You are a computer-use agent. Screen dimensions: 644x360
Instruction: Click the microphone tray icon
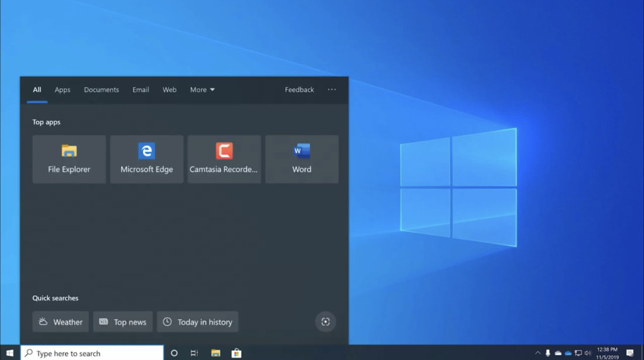(547, 353)
